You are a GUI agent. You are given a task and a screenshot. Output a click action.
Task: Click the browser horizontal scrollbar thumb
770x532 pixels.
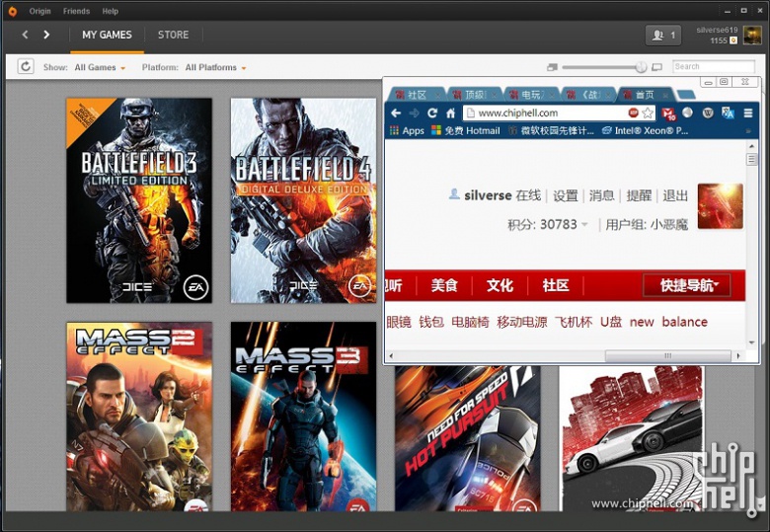point(668,355)
